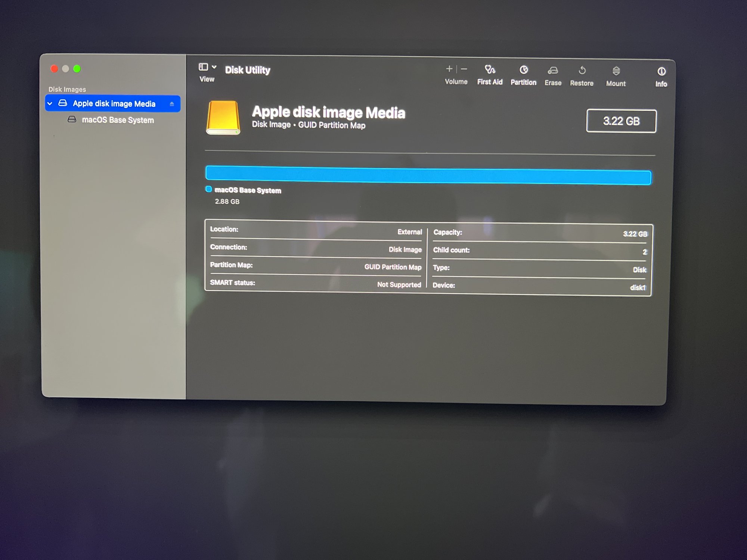Click the Disk Images sidebar header

[67, 90]
